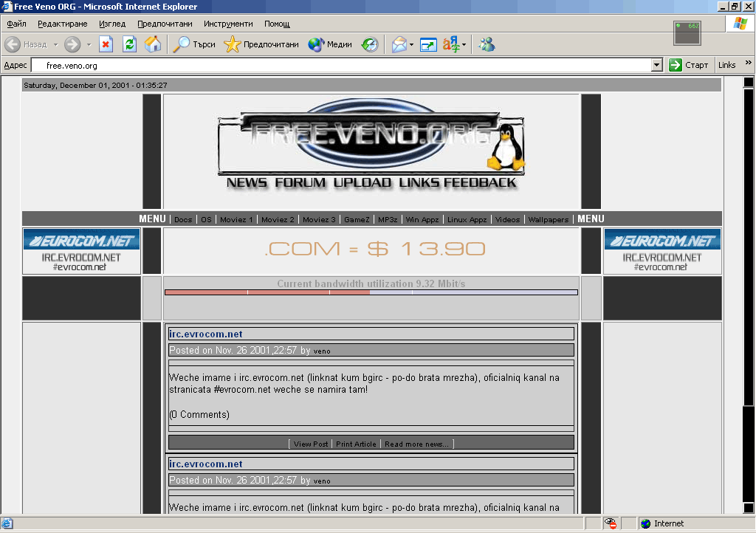Open the Videos category
This screenshot has height=533, width=756.
[x=508, y=220]
